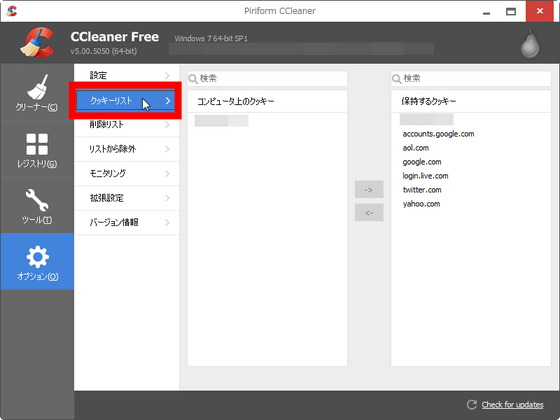The image size is (560, 420).
Task: Select the オプション (Options) gear section
Action: [37, 261]
